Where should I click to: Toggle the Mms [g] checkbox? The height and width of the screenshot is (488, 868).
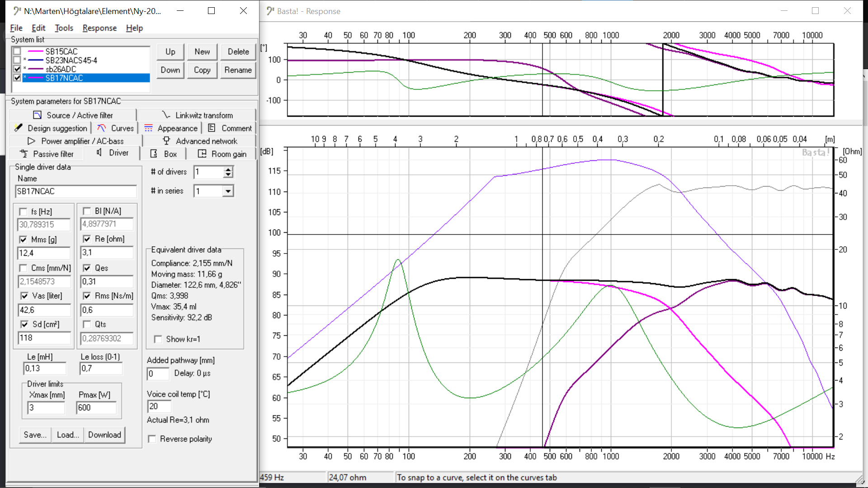pos(23,239)
